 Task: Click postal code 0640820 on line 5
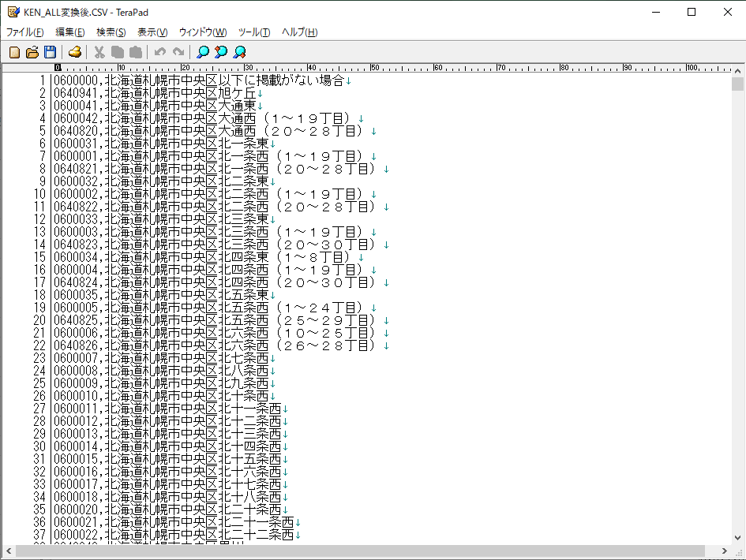click(x=75, y=131)
